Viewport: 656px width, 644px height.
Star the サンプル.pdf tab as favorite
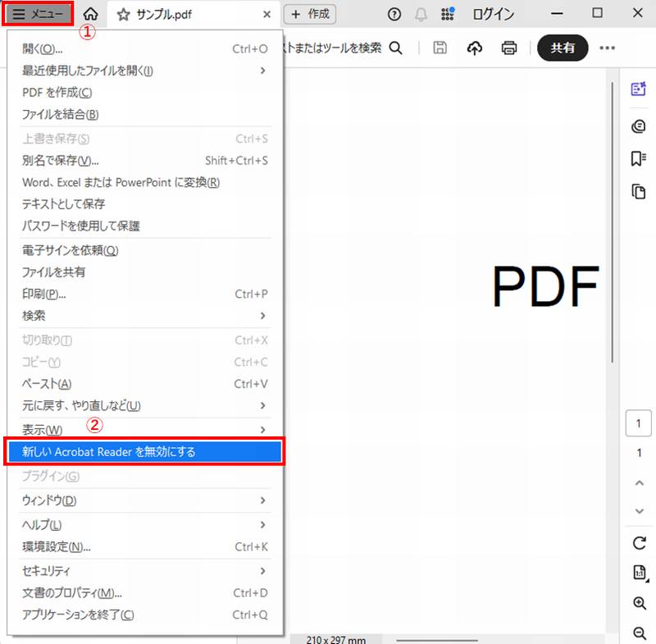click(123, 15)
